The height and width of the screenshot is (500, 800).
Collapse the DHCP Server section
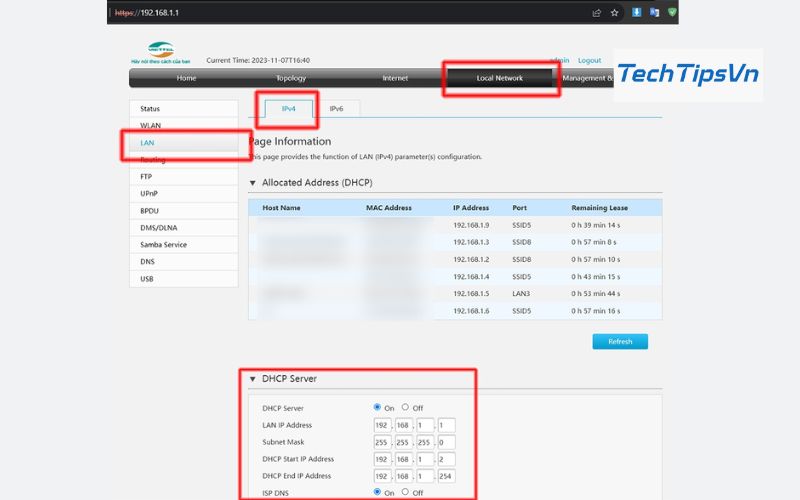point(253,379)
